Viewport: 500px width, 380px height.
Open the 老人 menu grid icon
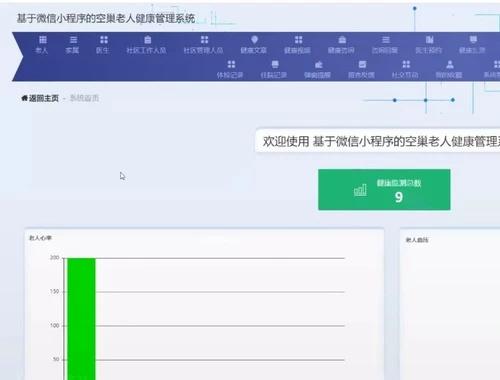tap(43, 40)
